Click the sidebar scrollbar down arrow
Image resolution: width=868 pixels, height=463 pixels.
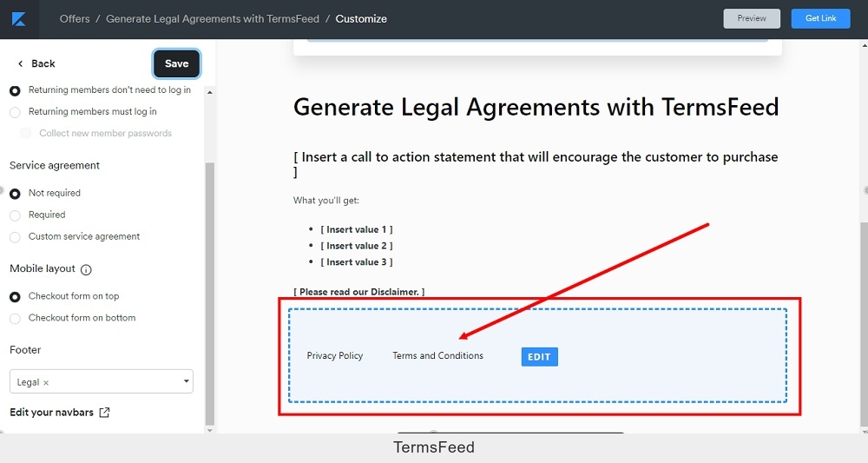pos(209,430)
